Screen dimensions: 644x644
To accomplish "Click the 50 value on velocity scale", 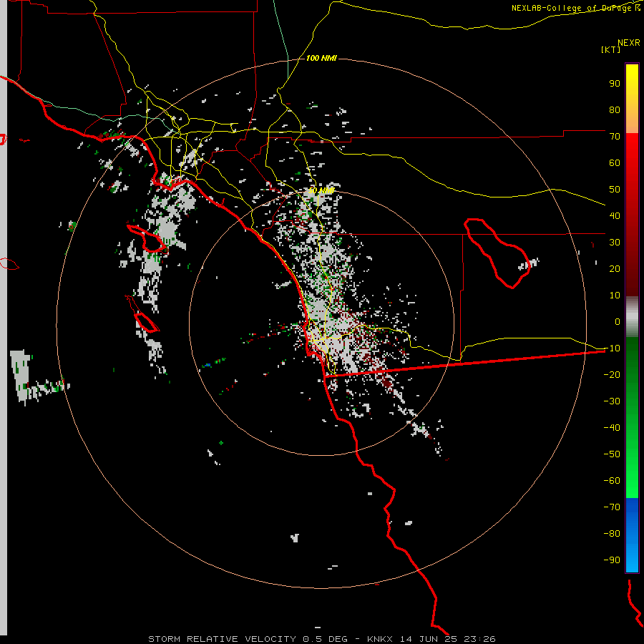I will 615,190.
